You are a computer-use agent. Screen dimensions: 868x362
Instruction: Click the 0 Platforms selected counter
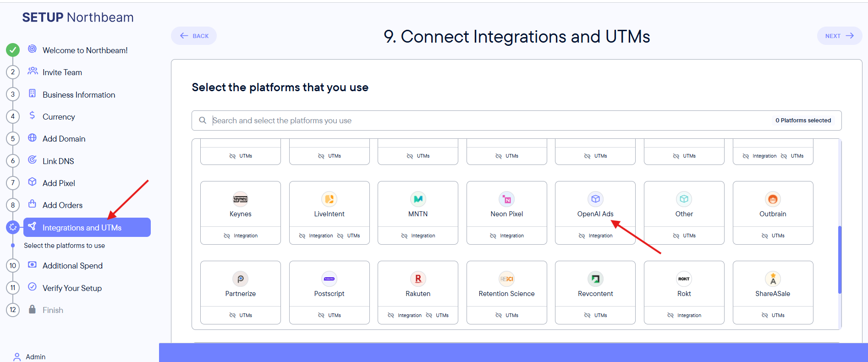tap(803, 121)
